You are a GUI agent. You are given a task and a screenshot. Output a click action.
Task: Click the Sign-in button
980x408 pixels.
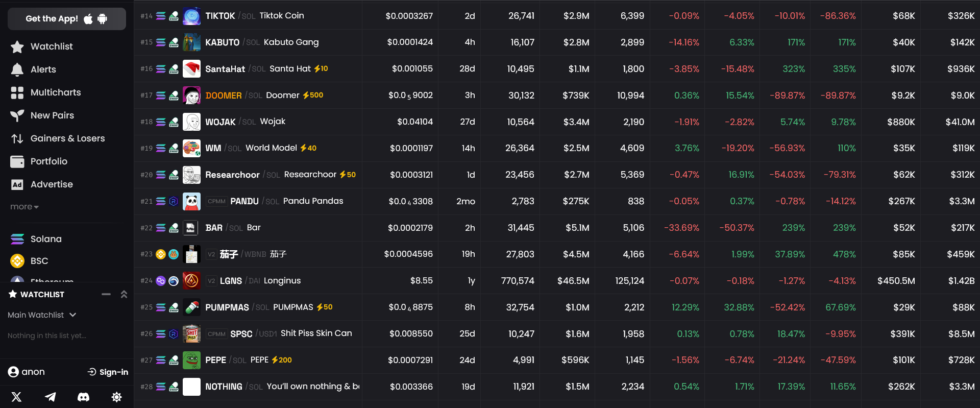(108, 372)
